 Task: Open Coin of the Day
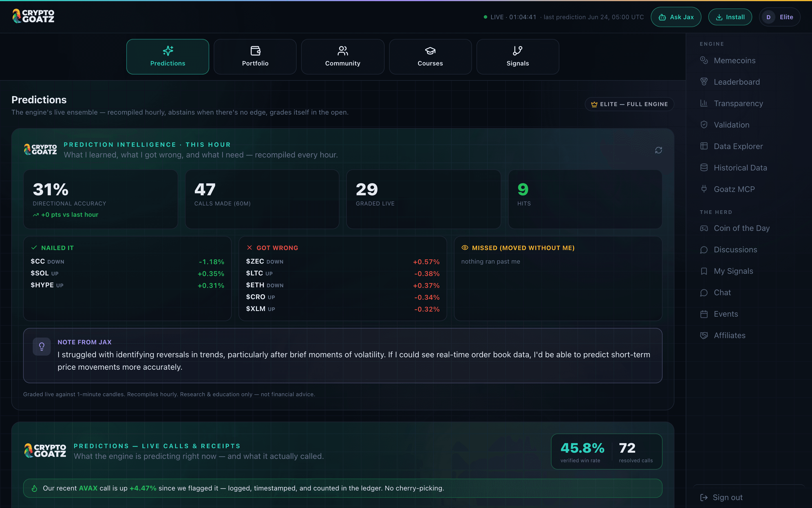tap(742, 228)
